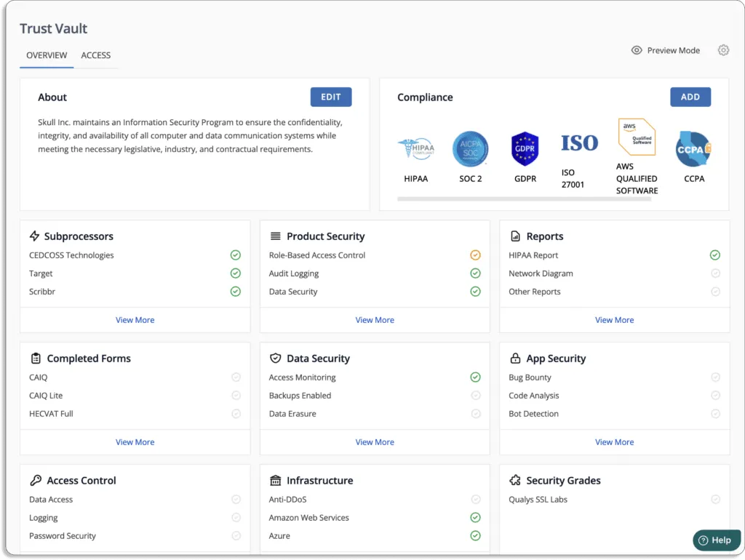
Task: Toggle the Backups Enabled checkmark
Action: [475, 395]
